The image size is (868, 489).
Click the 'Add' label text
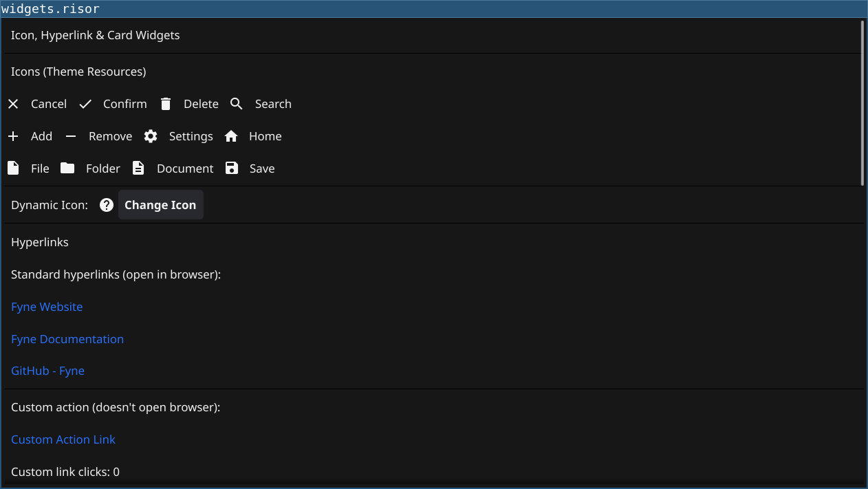(x=41, y=136)
